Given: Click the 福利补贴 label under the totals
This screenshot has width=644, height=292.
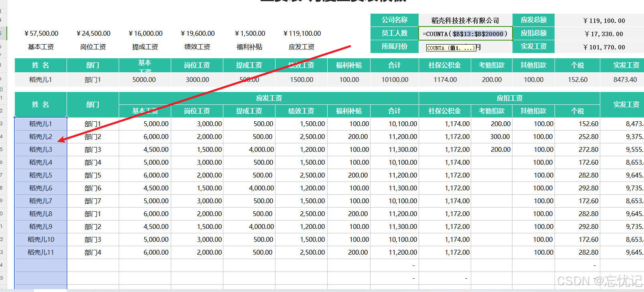Looking at the screenshot, I should coord(249,47).
